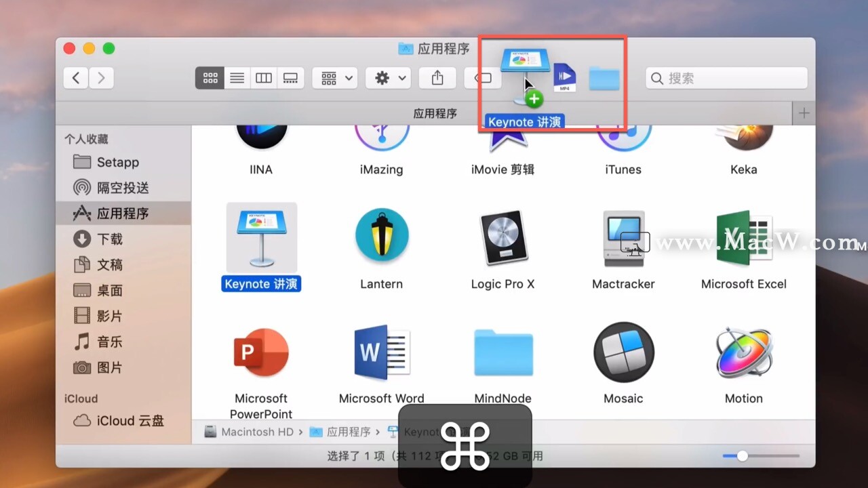Select the Mactracker app icon
Image resolution: width=868 pixels, height=488 pixels.
tap(623, 238)
